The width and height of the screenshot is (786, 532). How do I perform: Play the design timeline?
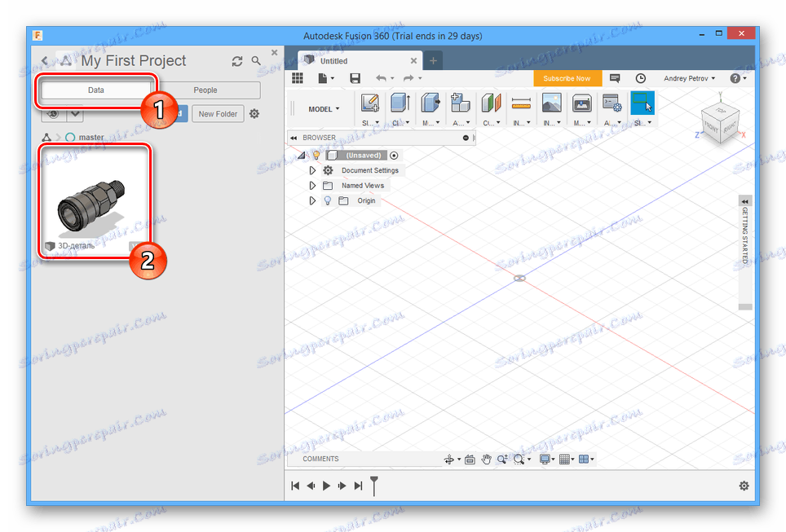point(326,486)
